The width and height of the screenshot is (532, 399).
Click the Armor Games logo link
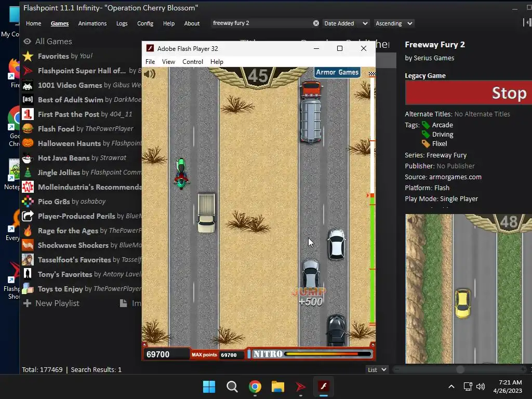(x=337, y=72)
